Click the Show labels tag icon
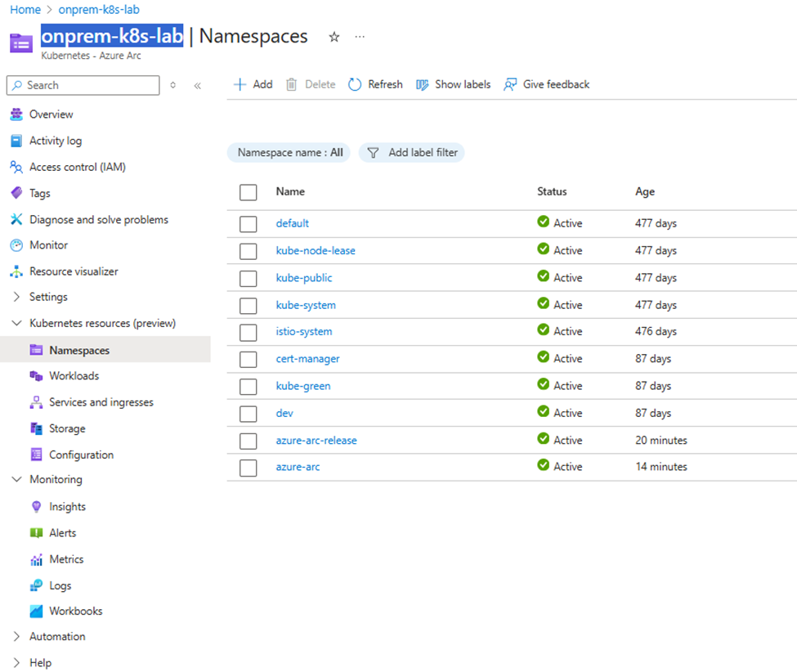The image size is (797, 672). click(423, 84)
